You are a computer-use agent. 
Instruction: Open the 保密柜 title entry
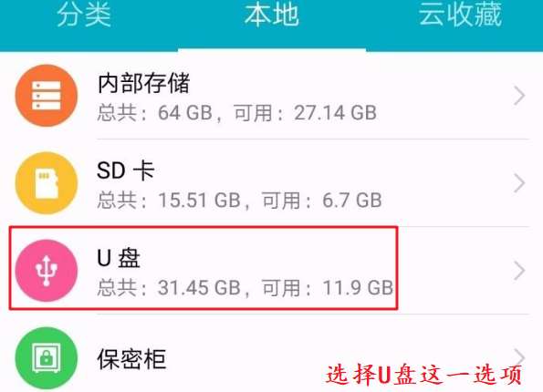(x=132, y=359)
